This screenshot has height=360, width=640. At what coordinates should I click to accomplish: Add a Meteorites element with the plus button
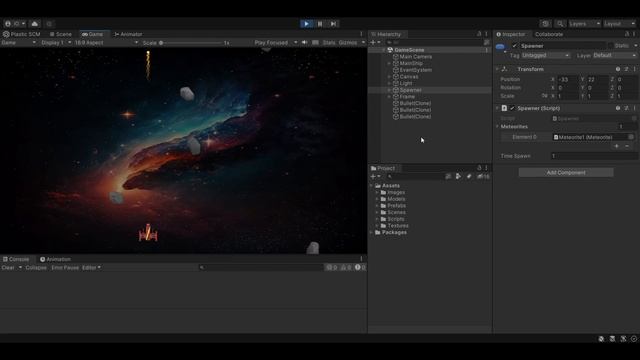(616, 146)
